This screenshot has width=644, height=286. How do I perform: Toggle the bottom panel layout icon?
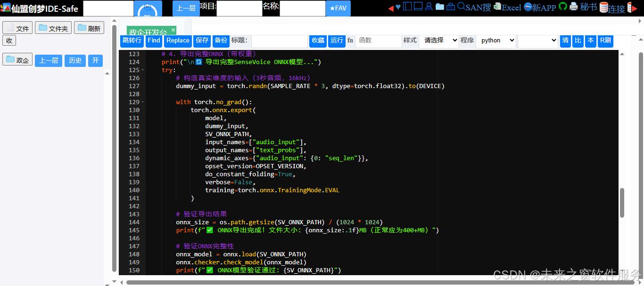(x=418, y=7)
